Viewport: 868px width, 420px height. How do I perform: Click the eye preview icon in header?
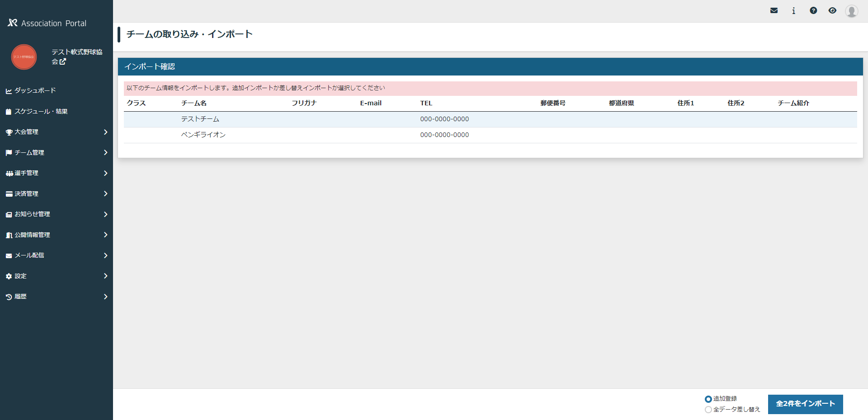[832, 10]
